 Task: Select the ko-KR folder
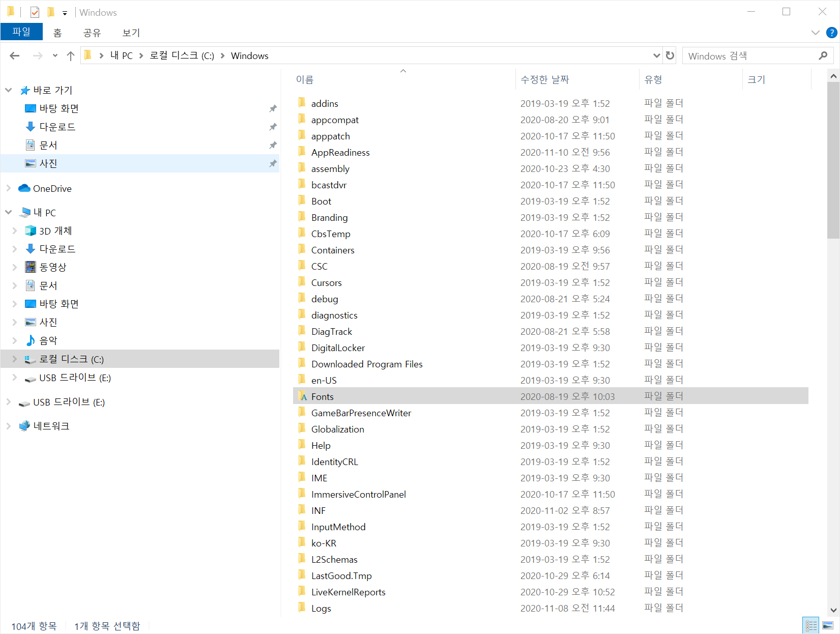point(324,543)
